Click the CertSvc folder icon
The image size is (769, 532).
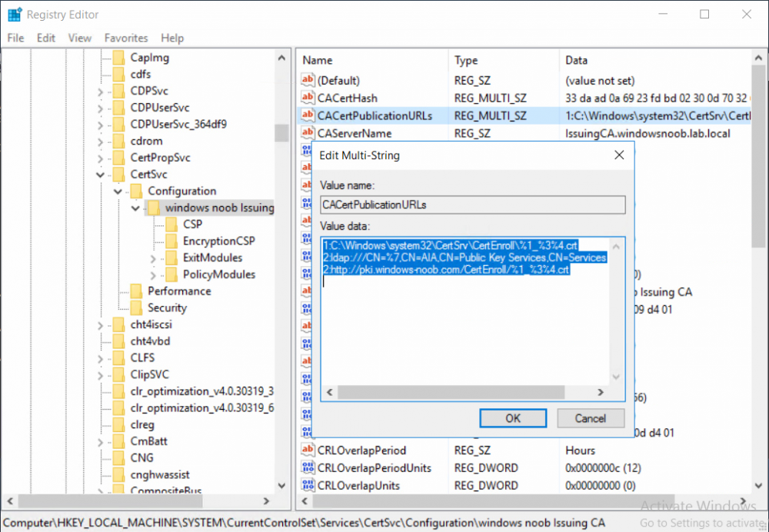[118, 175]
